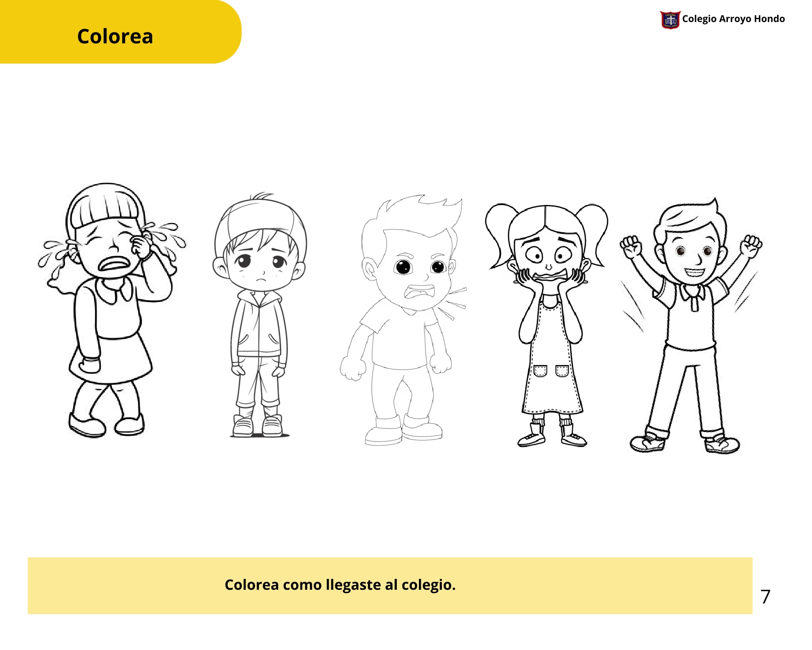Click the happy boy's raised left fist
This screenshot has height=650, width=812.
point(630,245)
